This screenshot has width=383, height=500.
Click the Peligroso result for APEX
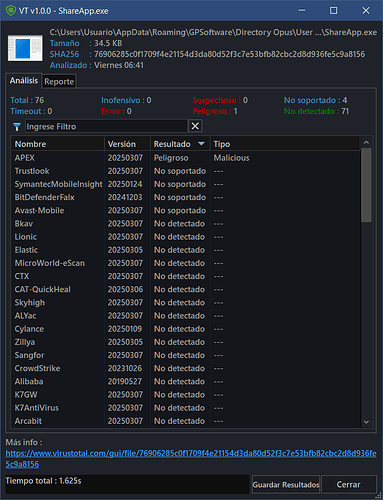pyautogui.click(x=171, y=158)
